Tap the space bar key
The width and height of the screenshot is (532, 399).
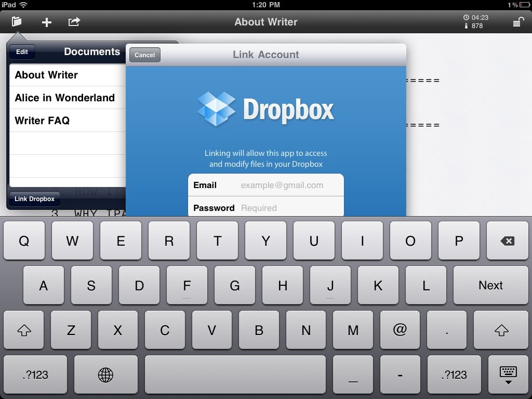235,375
